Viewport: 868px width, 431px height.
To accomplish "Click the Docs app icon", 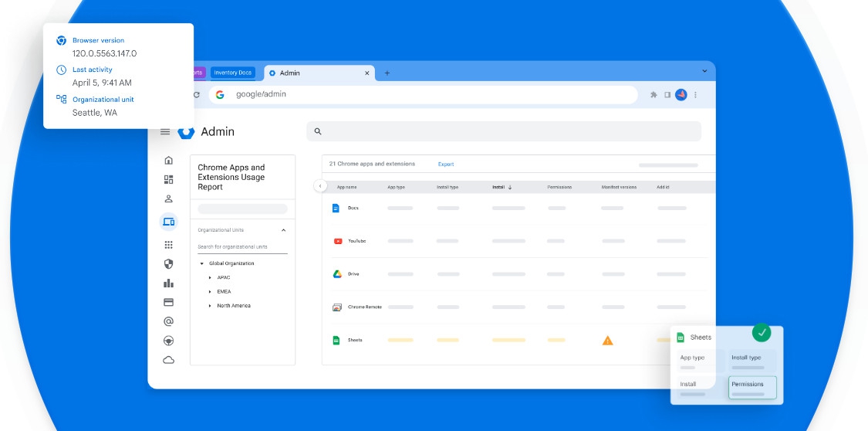I will click(336, 209).
